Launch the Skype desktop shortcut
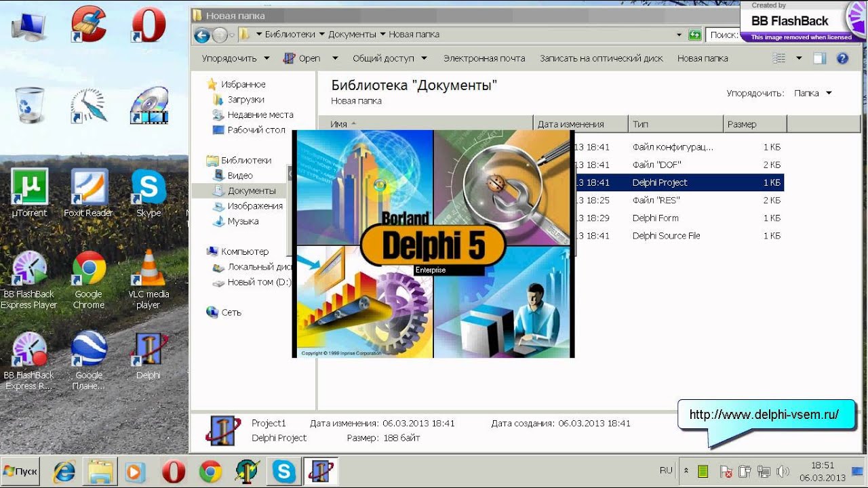868x488 pixels. [x=149, y=193]
